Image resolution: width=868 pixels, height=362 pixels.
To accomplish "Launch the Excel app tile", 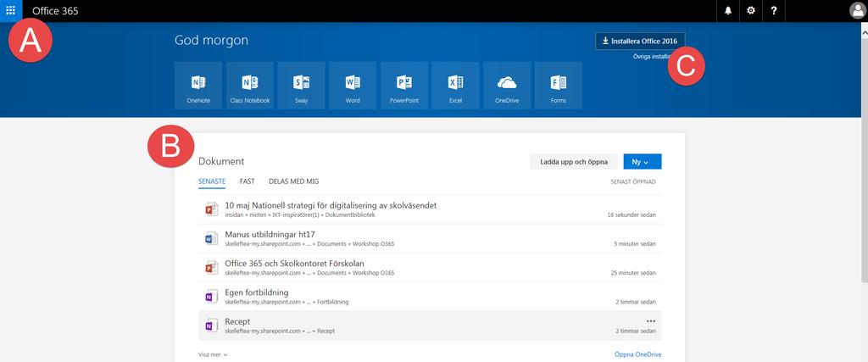I will click(x=455, y=86).
